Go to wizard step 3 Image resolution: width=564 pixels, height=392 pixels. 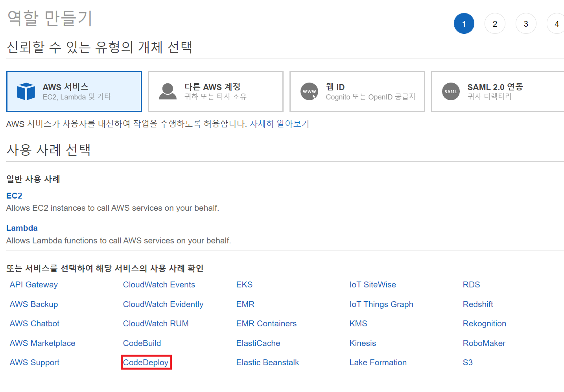[526, 24]
